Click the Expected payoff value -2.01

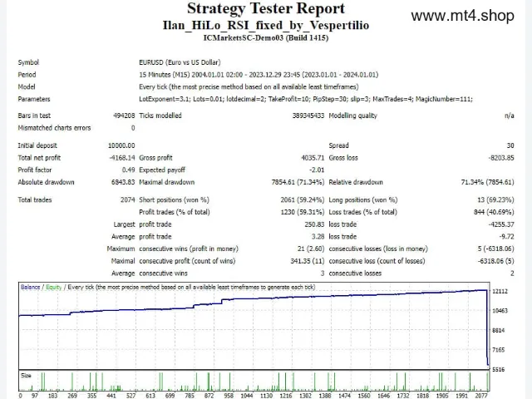[x=317, y=170]
